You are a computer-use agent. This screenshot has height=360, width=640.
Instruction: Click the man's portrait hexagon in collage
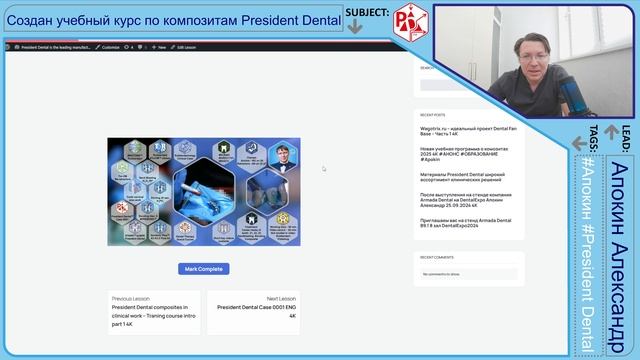283,157
